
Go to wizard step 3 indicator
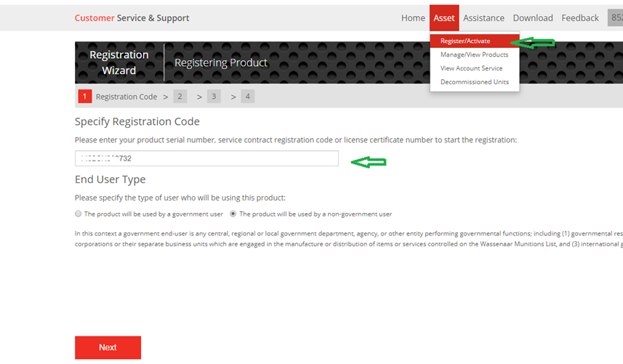(214, 97)
